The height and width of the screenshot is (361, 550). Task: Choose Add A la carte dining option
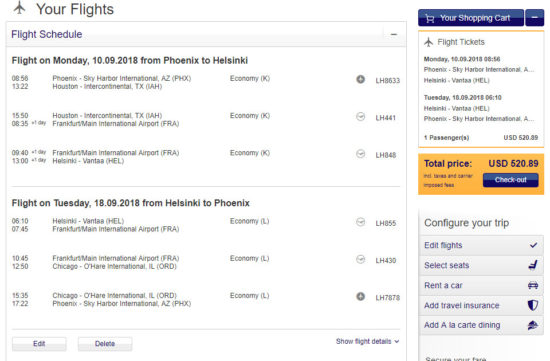tap(481, 325)
